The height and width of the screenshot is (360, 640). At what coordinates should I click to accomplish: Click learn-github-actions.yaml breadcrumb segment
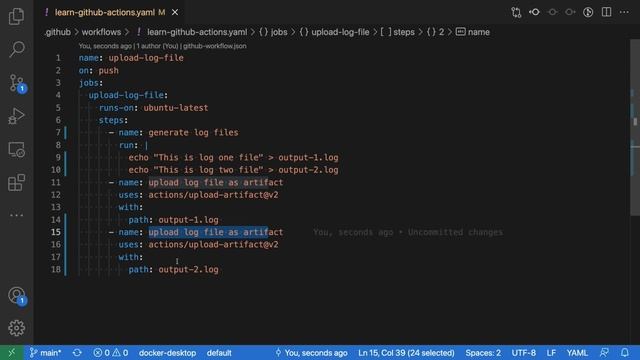coord(192,32)
